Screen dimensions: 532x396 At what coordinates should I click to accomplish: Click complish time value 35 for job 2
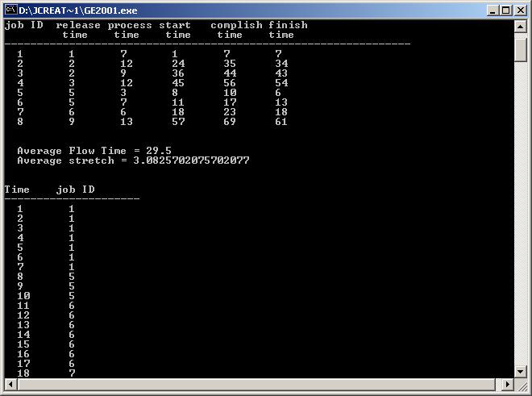pos(230,64)
